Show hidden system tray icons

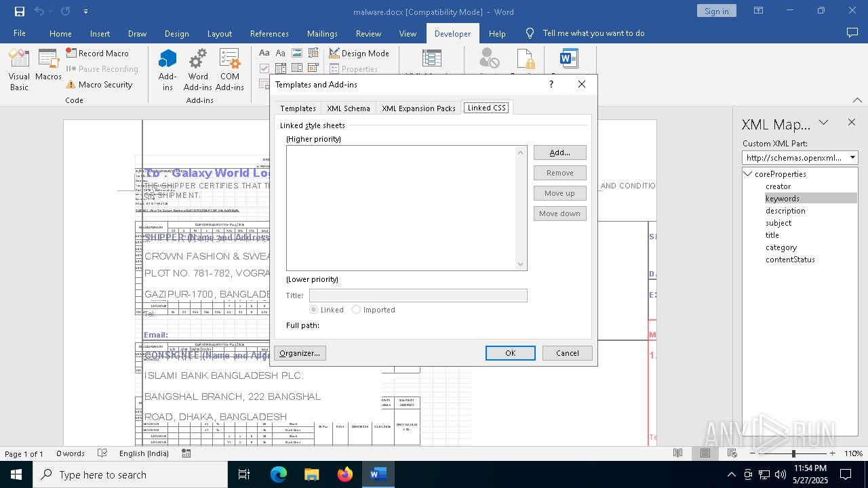[731, 474]
